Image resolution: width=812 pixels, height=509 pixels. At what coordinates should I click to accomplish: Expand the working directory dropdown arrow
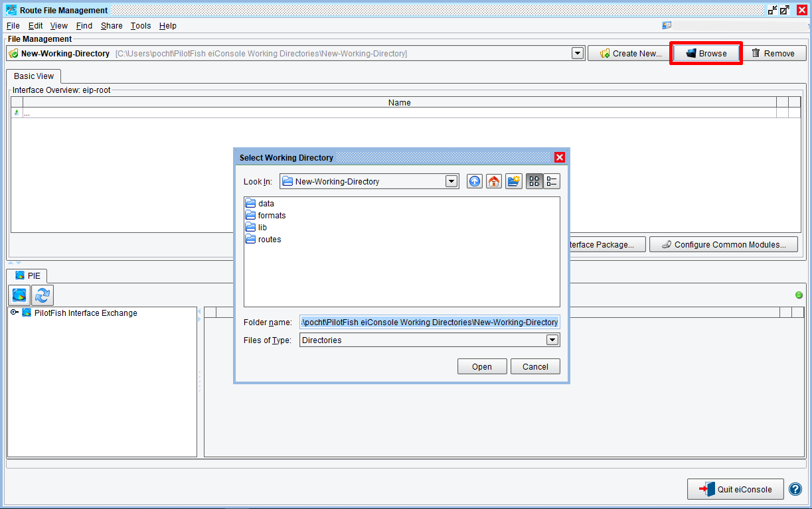coord(578,53)
